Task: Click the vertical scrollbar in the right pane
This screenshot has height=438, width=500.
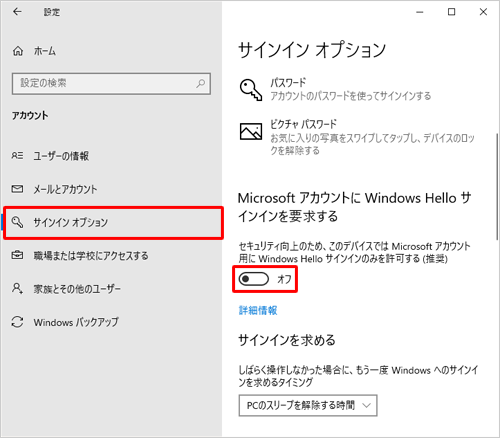Action: [x=497, y=187]
